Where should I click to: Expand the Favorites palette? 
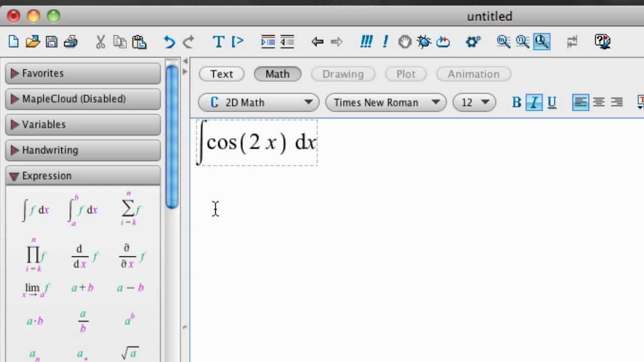click(x=83, y=73)
